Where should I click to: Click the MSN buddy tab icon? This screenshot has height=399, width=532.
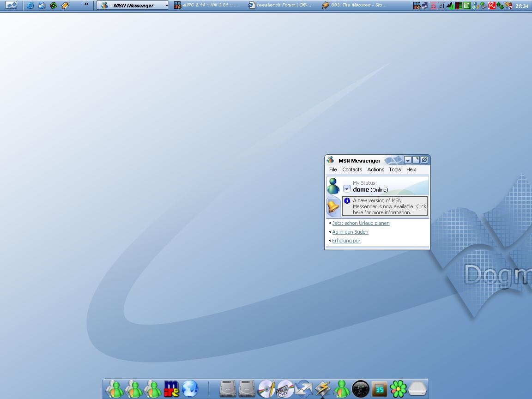point(333,186)
